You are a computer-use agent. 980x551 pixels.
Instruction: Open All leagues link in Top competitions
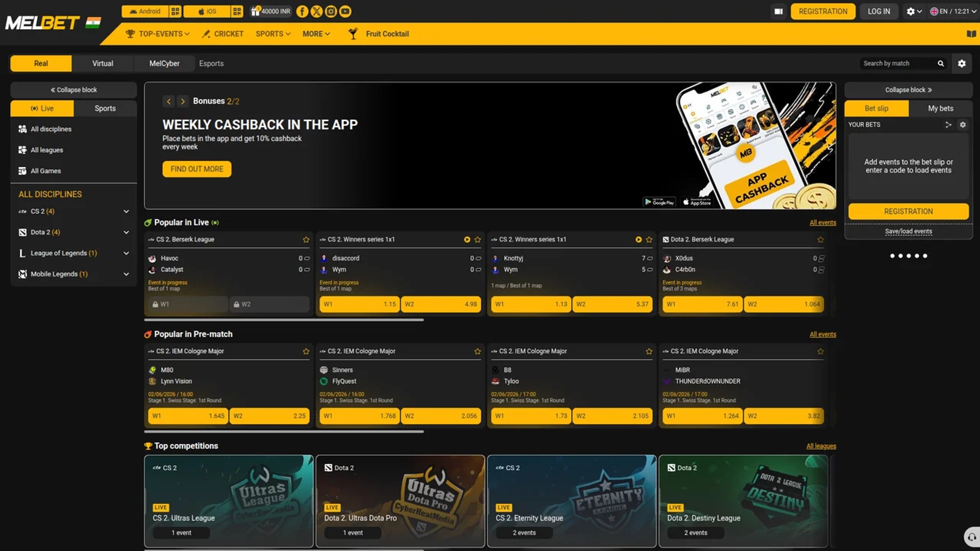point(821,446)
